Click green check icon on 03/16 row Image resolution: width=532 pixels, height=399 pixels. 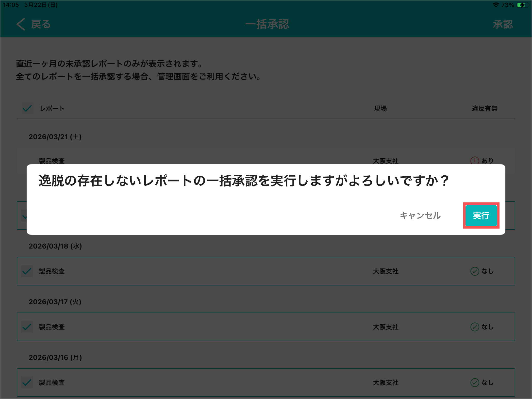475,382
